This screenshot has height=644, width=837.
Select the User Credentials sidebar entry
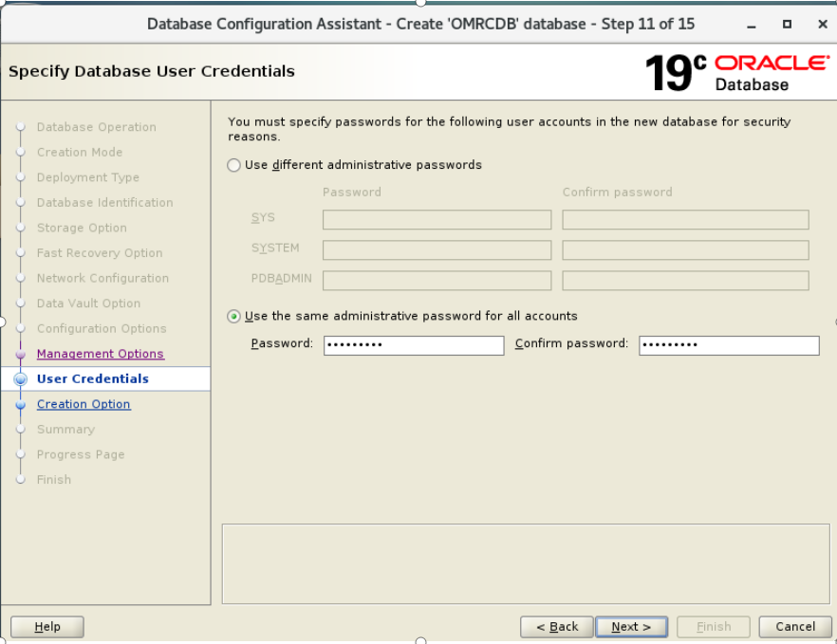coord(92,378)
